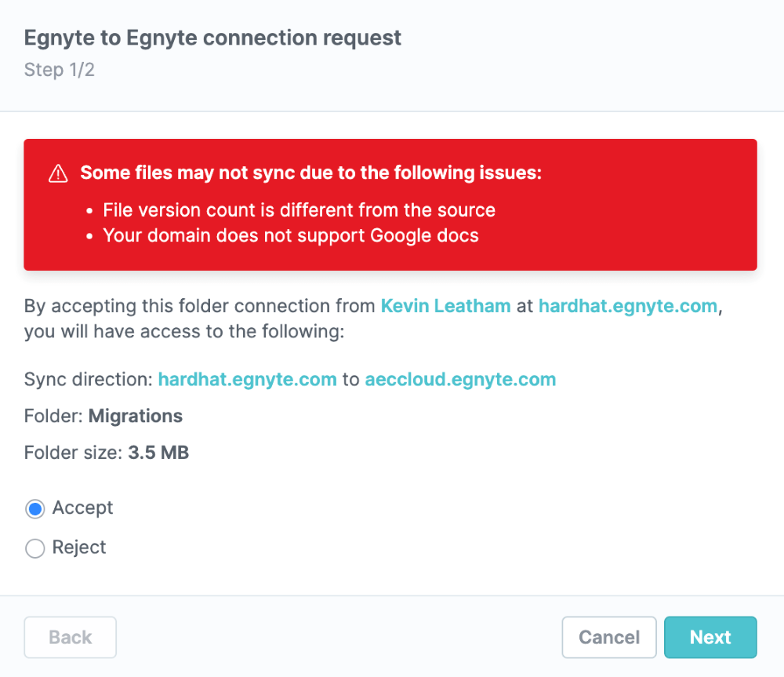784x677 pixels.
Task: Click the Migrations folder name
Action: [x=136, y=416]
